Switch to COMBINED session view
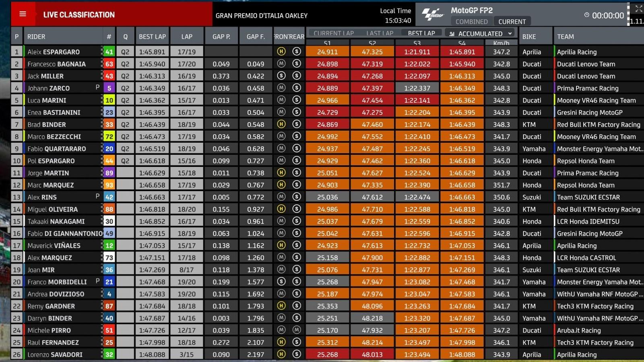644x362 pixels. [471, 22]
